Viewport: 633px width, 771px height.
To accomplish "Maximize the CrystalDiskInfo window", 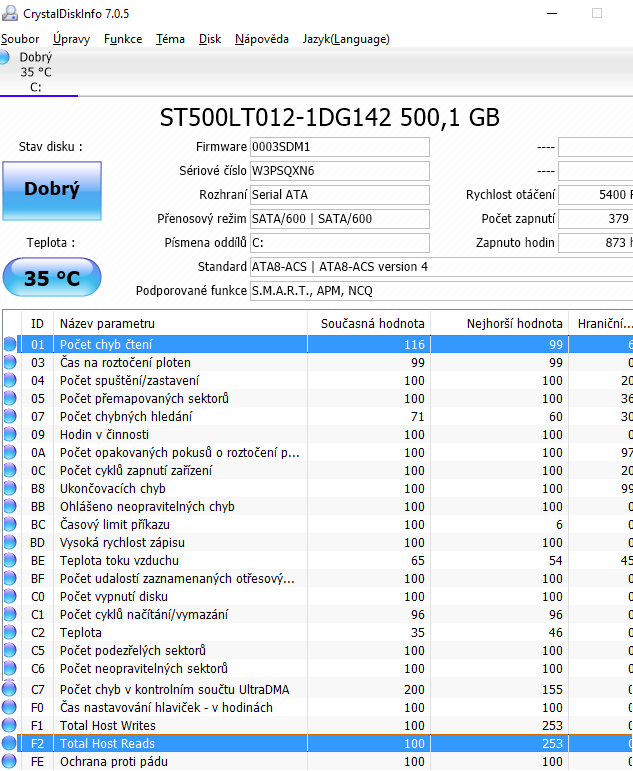I will pos(597,13).
